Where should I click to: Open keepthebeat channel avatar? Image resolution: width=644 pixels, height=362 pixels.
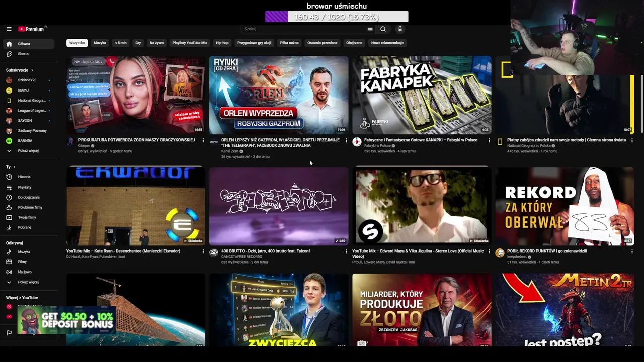(500, 253)
